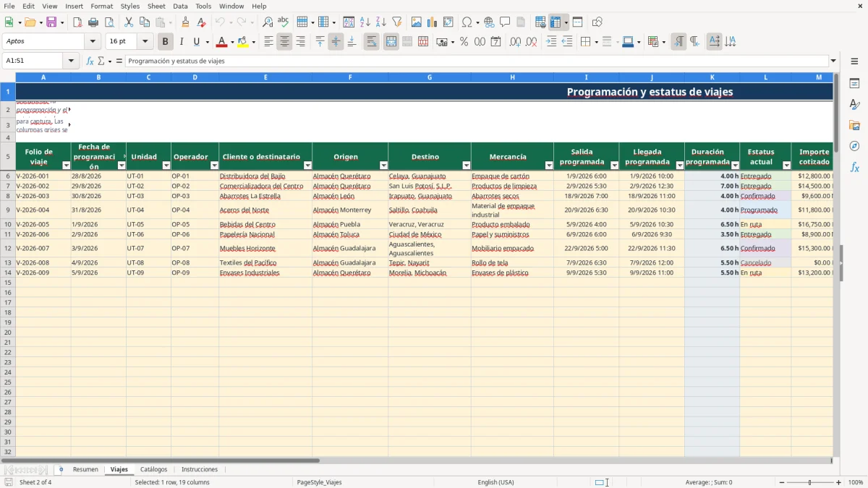Click the Insert Comment icon

click(505, 22)
